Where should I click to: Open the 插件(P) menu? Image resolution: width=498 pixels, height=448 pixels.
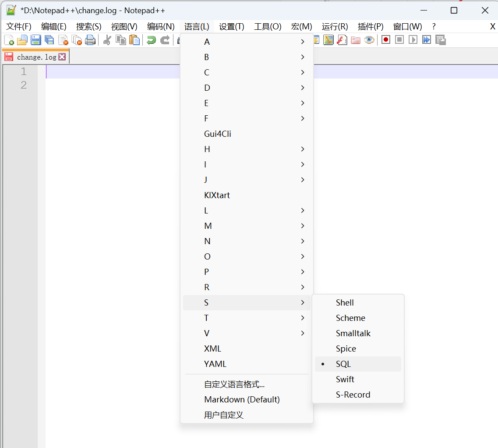[371, 26]
